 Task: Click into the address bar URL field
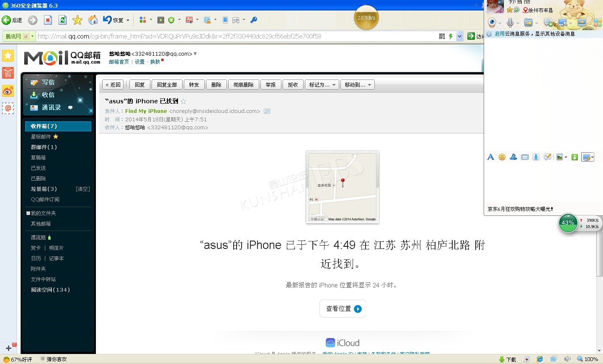(237, 36)
